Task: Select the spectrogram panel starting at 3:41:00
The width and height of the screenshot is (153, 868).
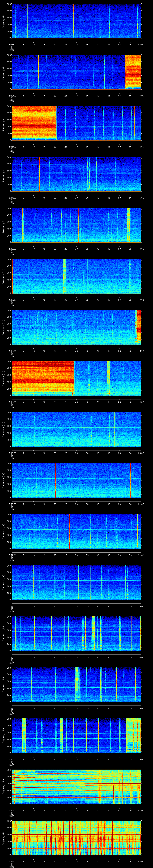Action: pyautogui.click(x=77, y=21)
